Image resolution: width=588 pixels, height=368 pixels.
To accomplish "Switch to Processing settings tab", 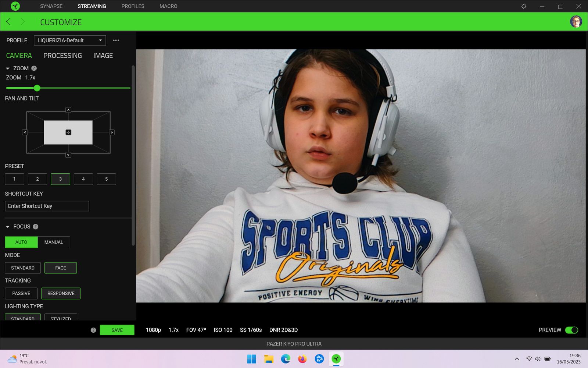I will pyautogui.click(x=62, y=56).
